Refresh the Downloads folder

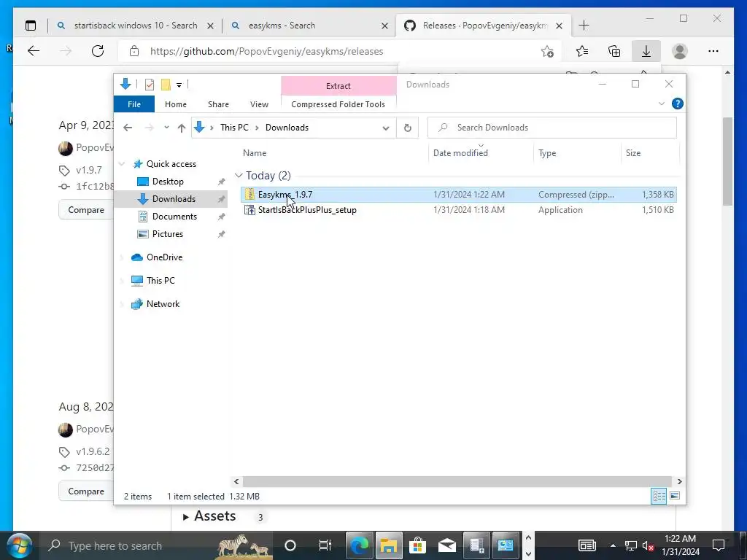point(407,128)
